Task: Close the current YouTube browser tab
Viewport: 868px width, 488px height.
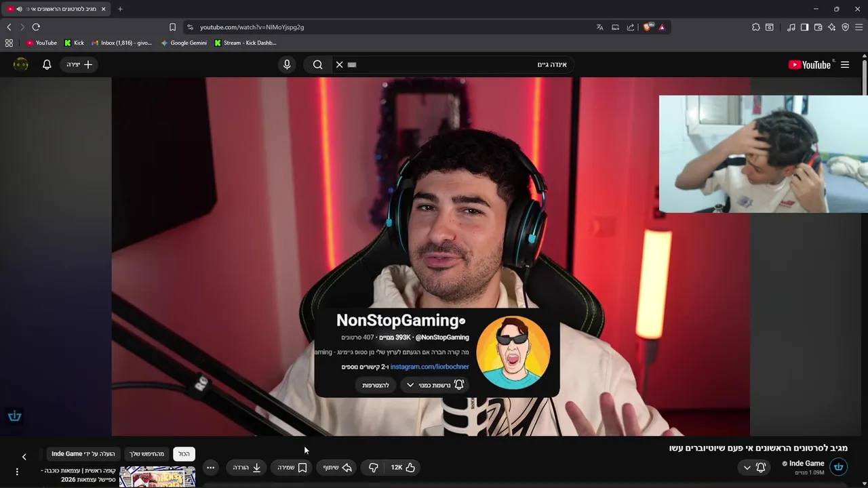Action: 103,9
